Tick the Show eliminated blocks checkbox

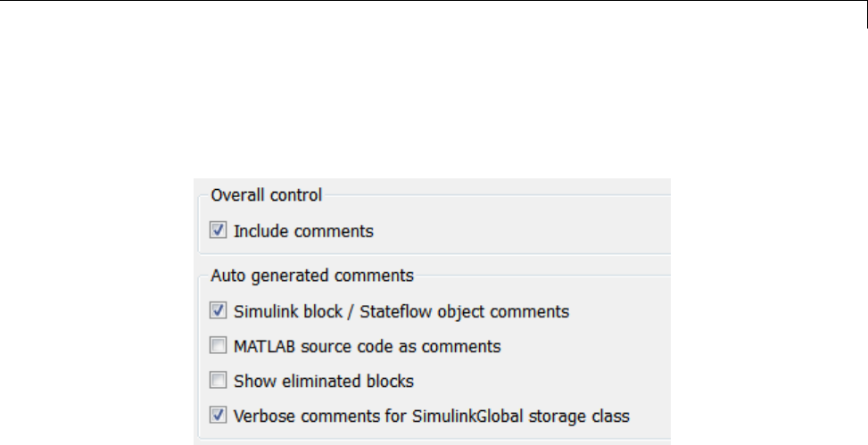pos(218,381)
